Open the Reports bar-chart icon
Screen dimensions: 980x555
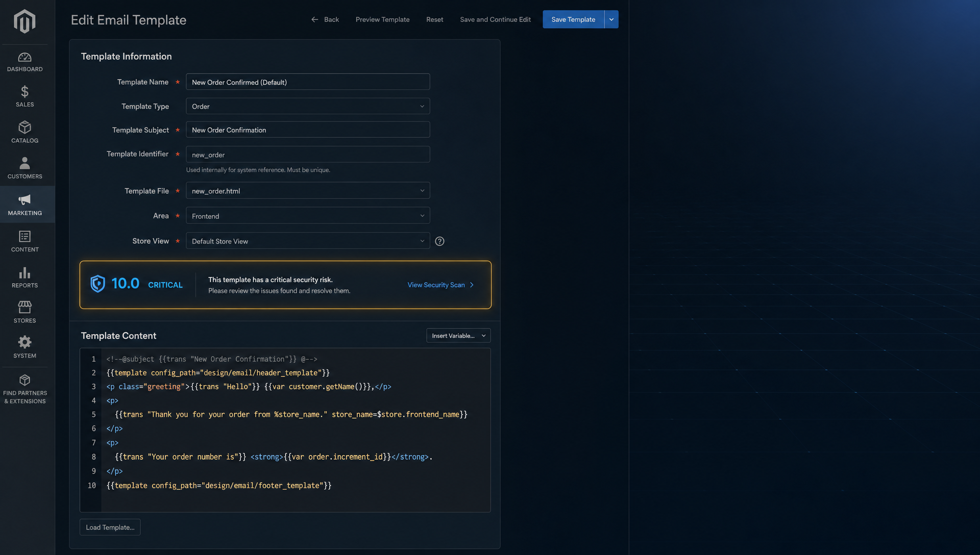24,273
